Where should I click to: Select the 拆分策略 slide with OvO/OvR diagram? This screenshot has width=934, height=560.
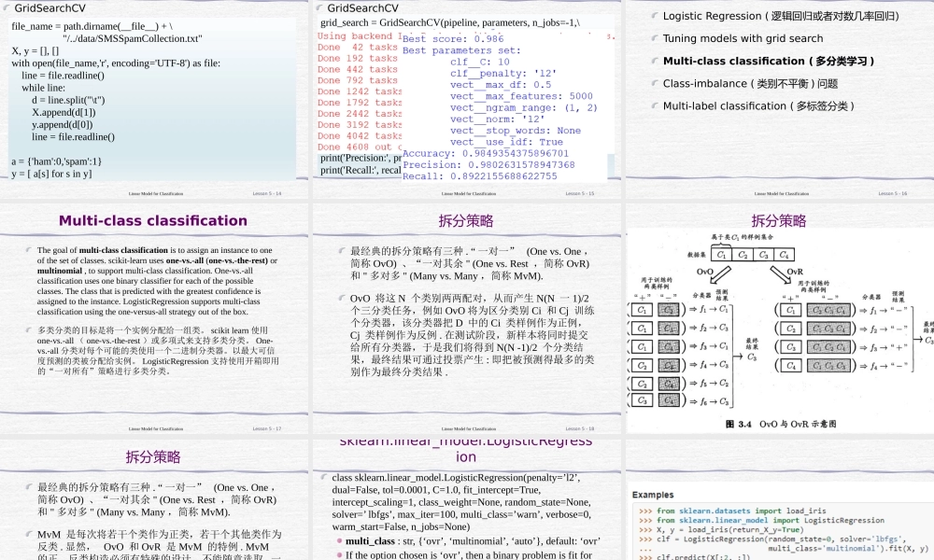pos(780,318)
